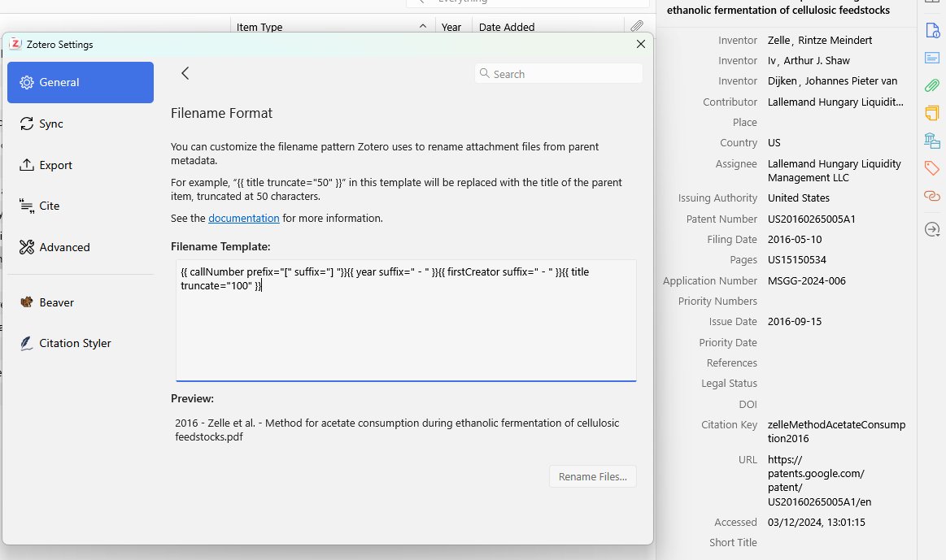Click the Application Number value MSGG-2024-006
The height and width of the screenshot is (560, 946).
coord(807,281)
